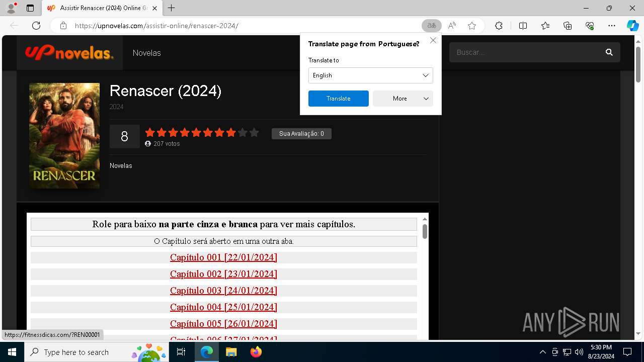Click the taskbar search box
This screenshot has width=644, height=362.
pos(96,352)
